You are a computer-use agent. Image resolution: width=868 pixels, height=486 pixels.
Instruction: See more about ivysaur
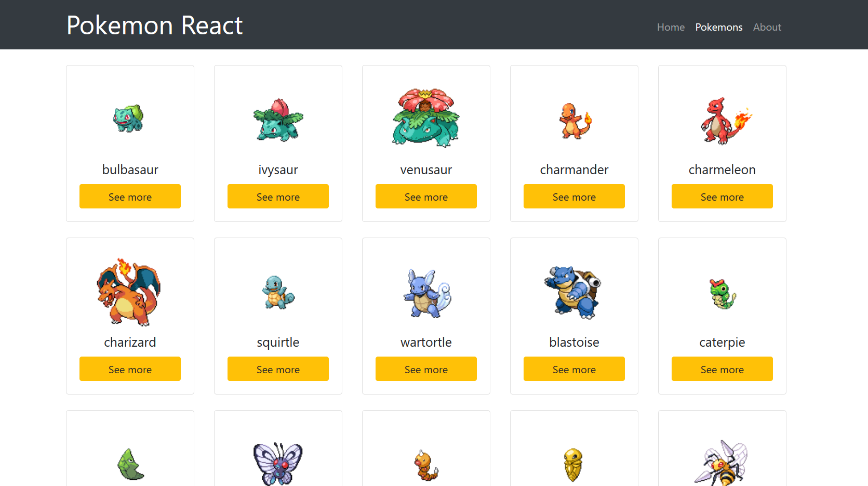[x=278, y=196]
